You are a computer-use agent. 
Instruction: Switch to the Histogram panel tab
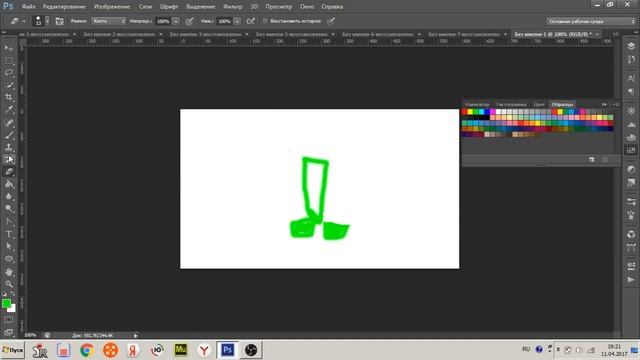pyautogui.click(x=511, y=104)
